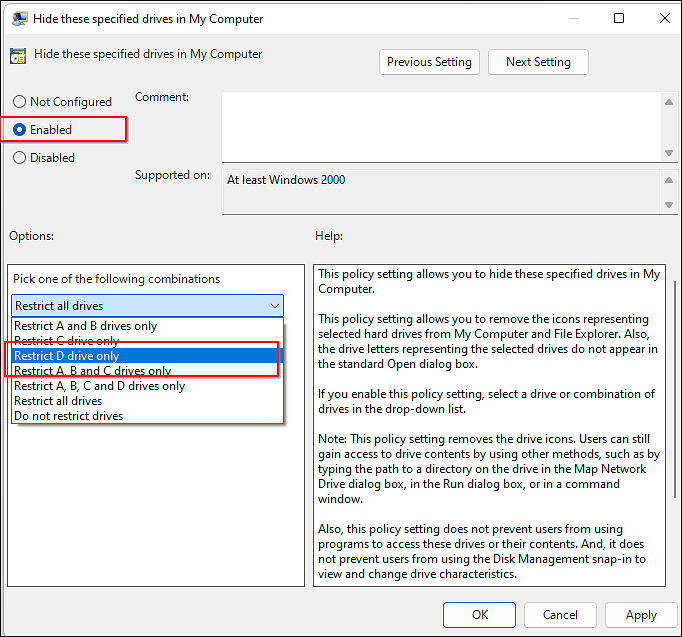The image size is (682, 637).
Task: Select Do not restrict drives entry
Action: (69, 416)
